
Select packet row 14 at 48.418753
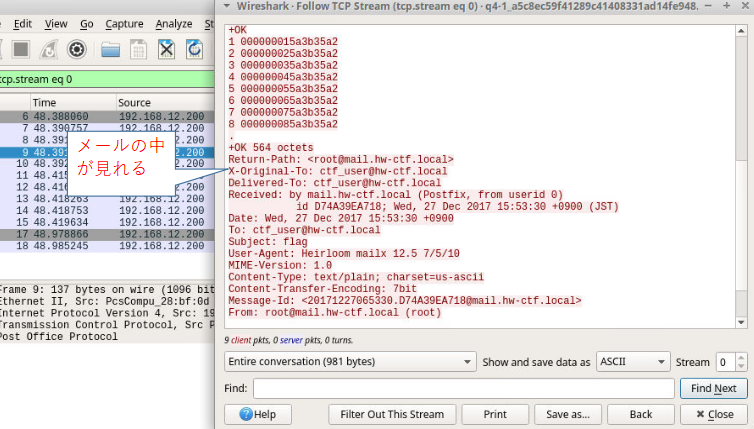pos(107,210)
